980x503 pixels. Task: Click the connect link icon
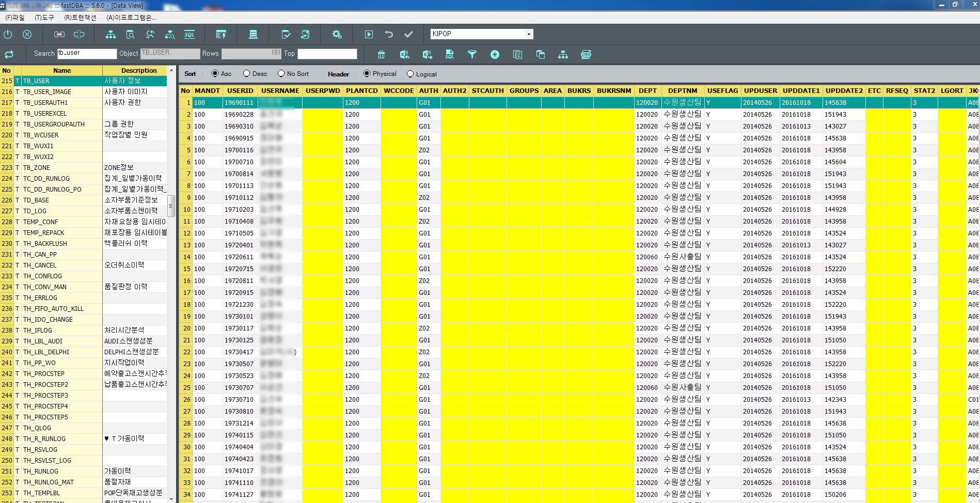59,34
